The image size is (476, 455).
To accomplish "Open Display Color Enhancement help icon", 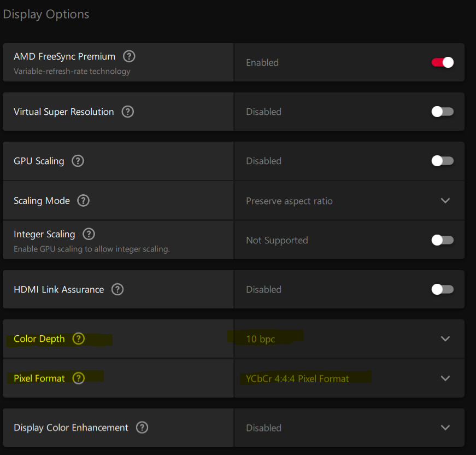I will coord(142,428).
